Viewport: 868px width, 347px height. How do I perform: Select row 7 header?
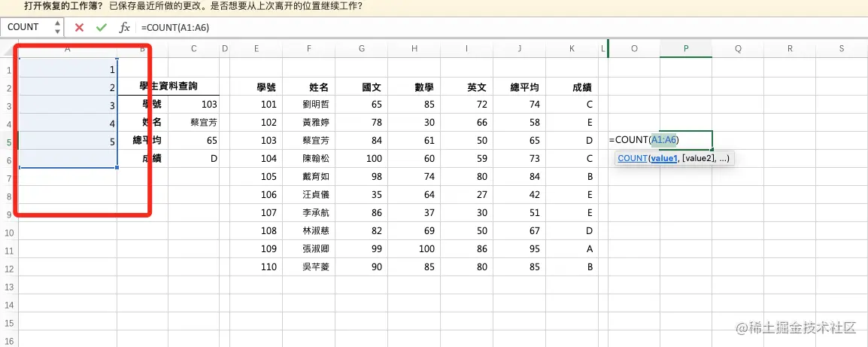tap(9, 178)
